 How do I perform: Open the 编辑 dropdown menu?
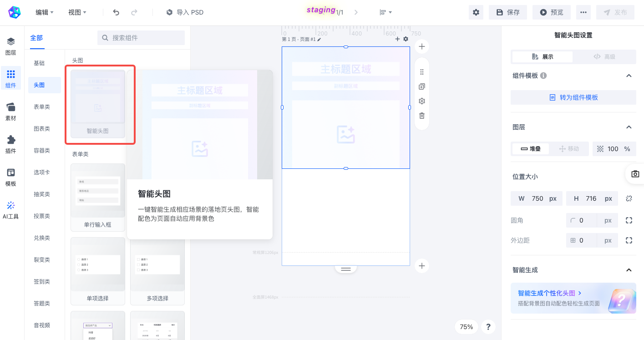tap(45, 12)
